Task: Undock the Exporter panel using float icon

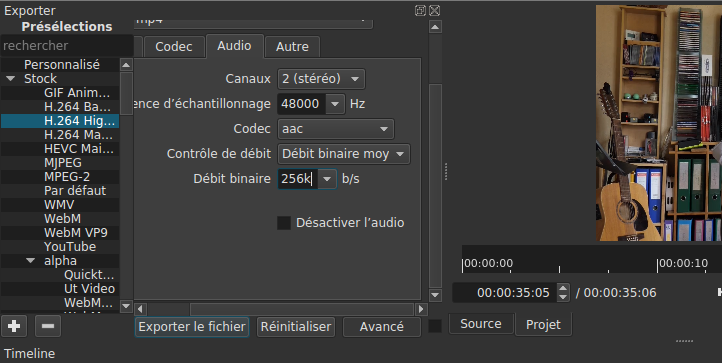Action: click(x=420, y=11)
